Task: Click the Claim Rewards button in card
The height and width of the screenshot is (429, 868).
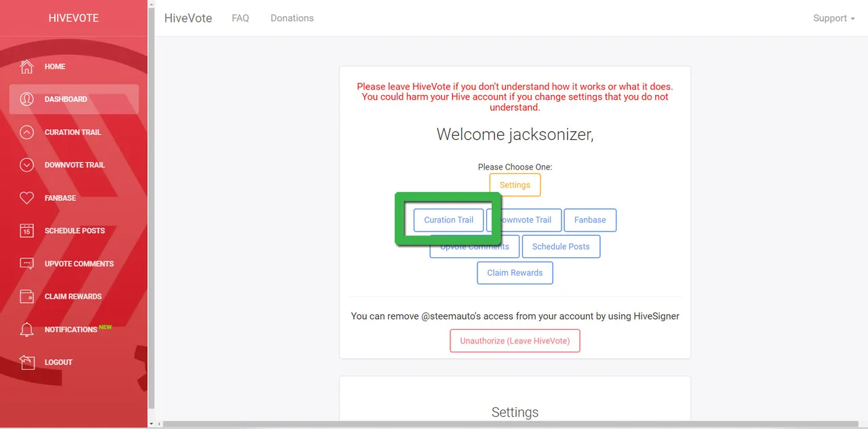Action: pyautogui.click(x=515, y=273)
